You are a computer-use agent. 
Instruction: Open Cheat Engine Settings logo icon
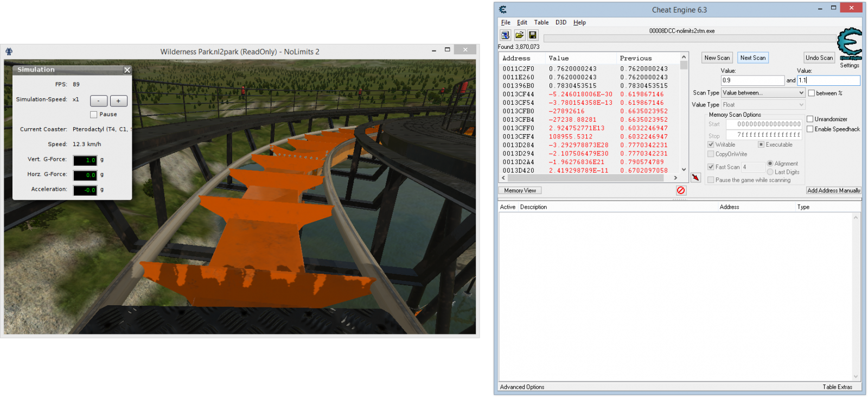(849, 45)
